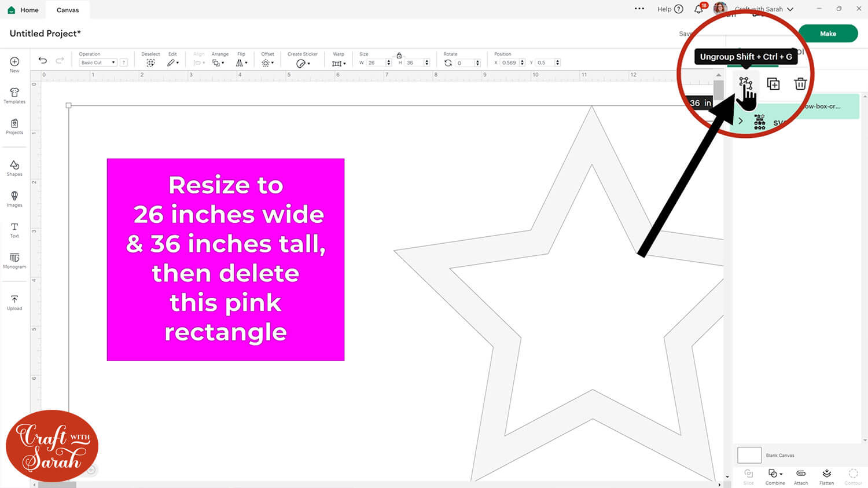Screen dimensions: 868x488
Task: Switch to the Home tab
Action: (x=24, y=10)
